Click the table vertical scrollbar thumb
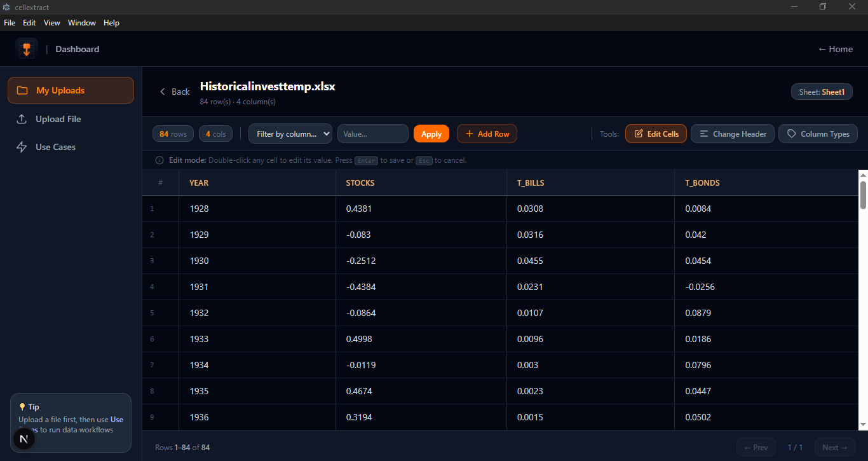Screen dimensions: 868x461 [x=863, y=195]
